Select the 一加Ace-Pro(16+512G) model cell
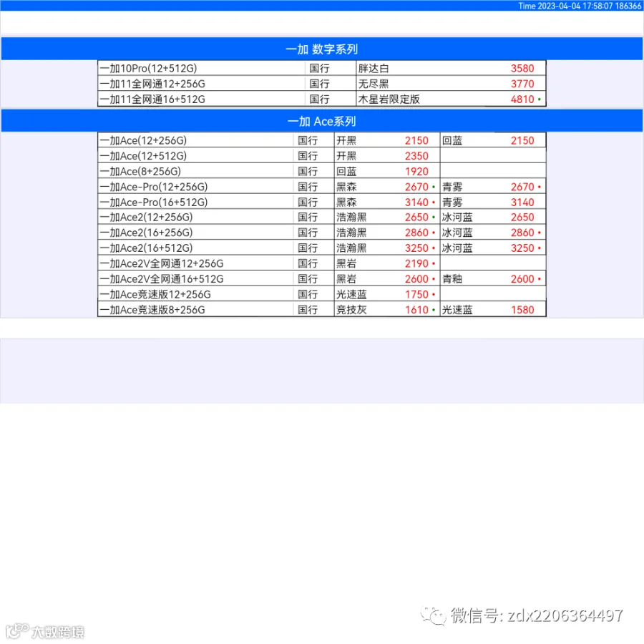This screenshot has height=644, width=644. pos(195,202)
